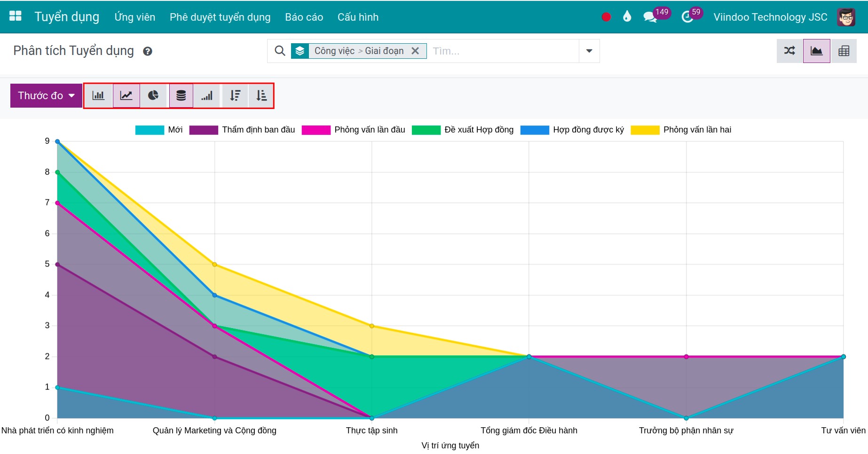
Task: Click the red recording indicator icon
Action: (606, 17)
